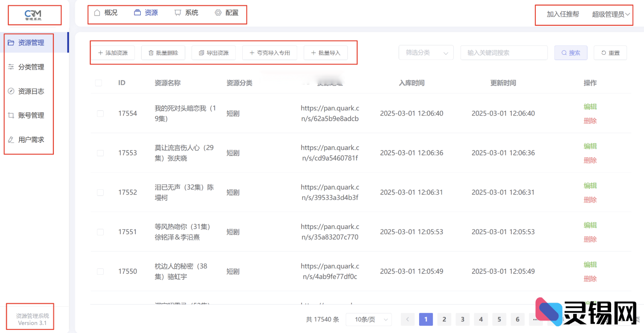Click the 账号管理 icon in sidebar
This screenshot has width=644, height=333.
[11, 115]
